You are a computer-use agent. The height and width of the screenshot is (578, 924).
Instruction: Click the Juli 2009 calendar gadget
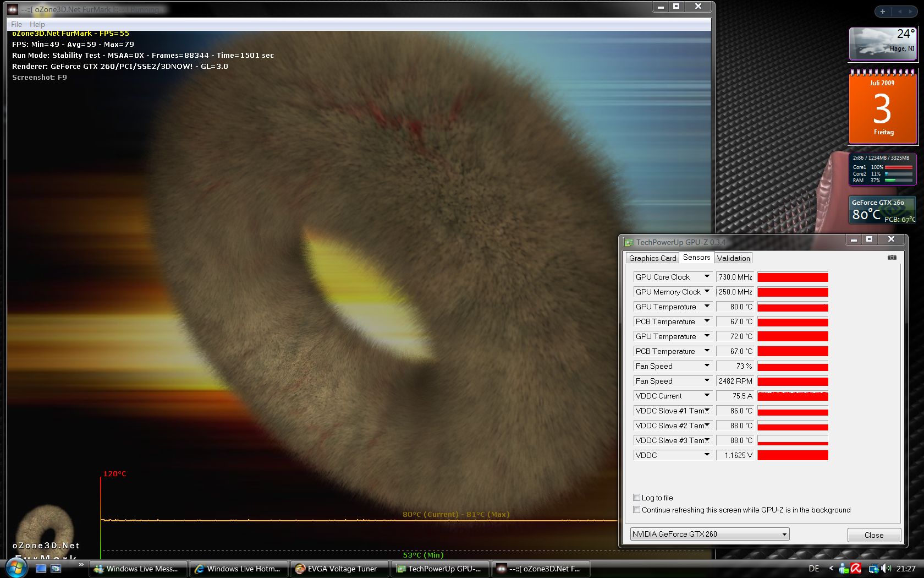[883, 107]
